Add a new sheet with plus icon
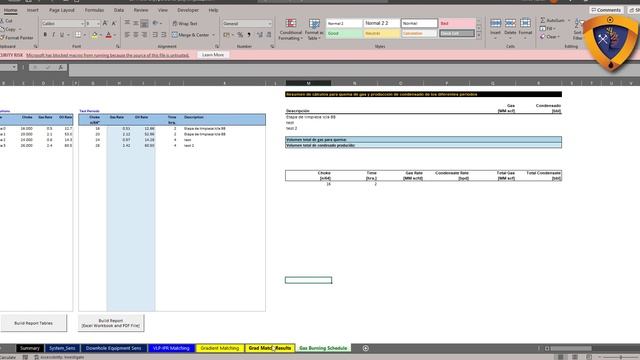The height and width of the screenshot is (360, 640). click(366, 348)
